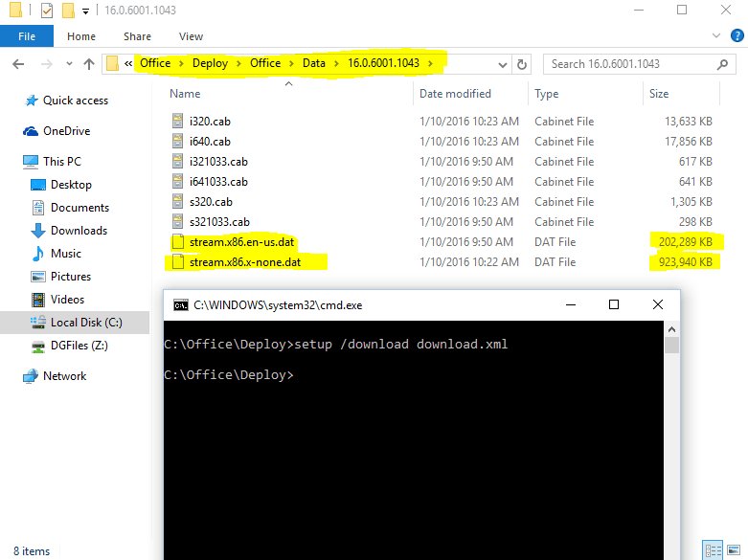Switch to details view in status bar
The image size is (748, 560).
714,550
